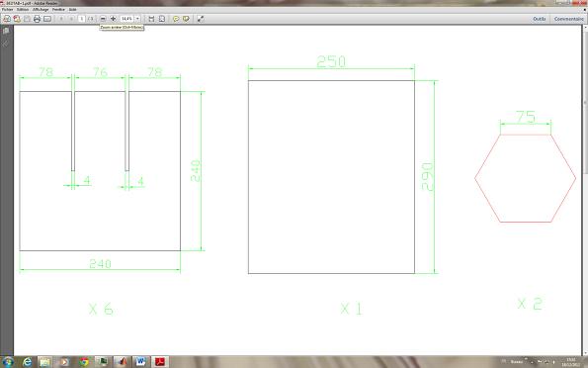The height and width of the screenshot is (368, 588).
Task: Open the Outils panel
Action: pos(540,19)
